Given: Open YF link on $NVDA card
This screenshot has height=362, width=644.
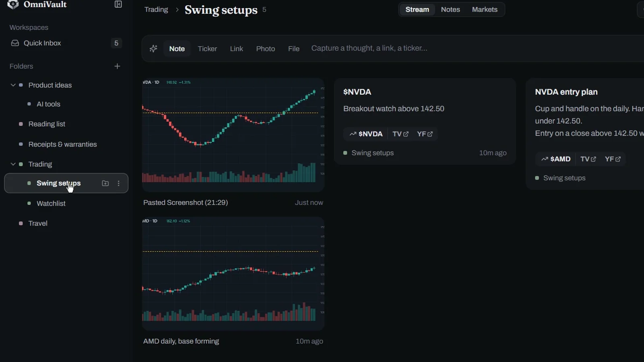Looking at the screenshot, I should 425,134.
